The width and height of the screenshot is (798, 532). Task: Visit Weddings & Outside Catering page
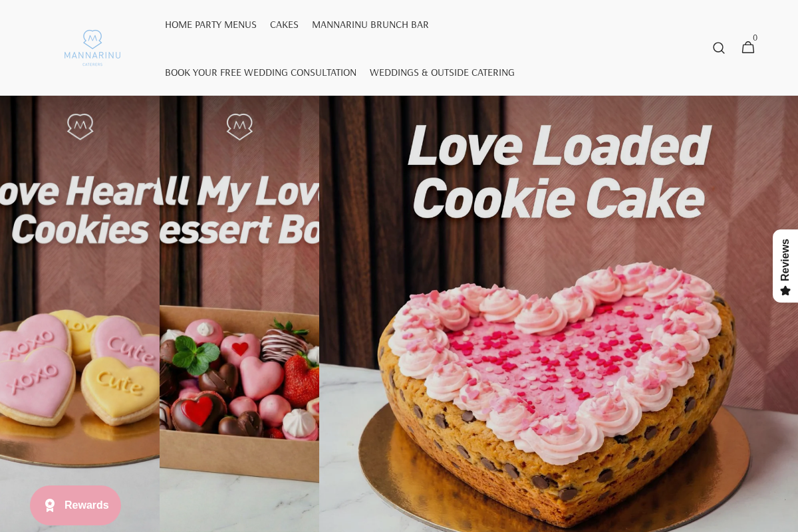tap(442, 72)
